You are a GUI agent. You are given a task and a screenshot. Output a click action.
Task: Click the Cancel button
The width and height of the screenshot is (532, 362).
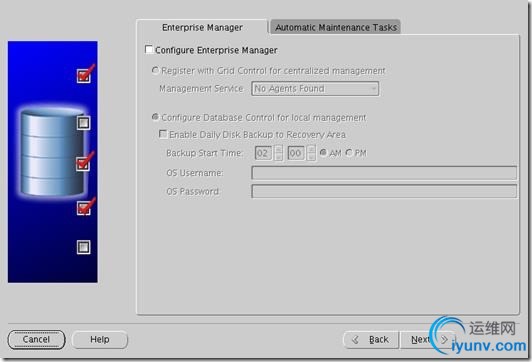tap(36, 339)
